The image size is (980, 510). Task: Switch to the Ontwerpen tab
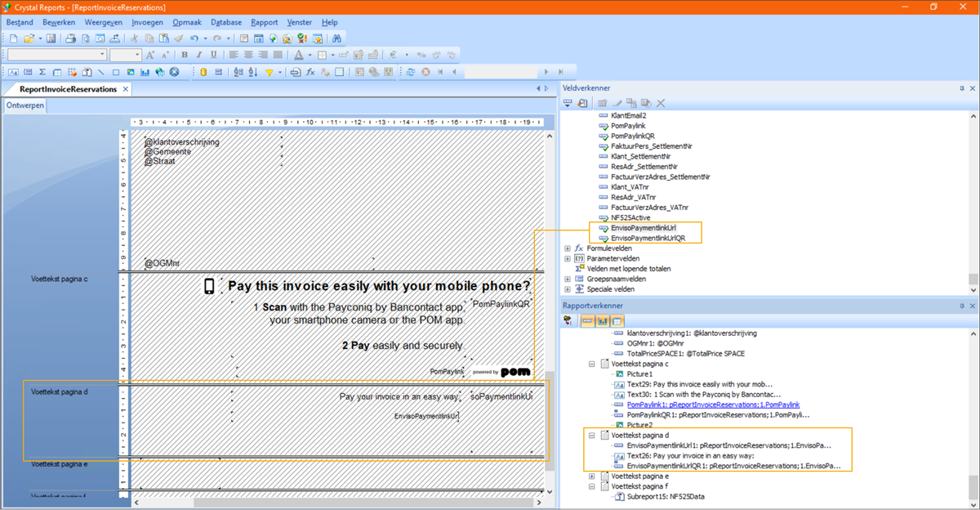(x=25, y=105)
